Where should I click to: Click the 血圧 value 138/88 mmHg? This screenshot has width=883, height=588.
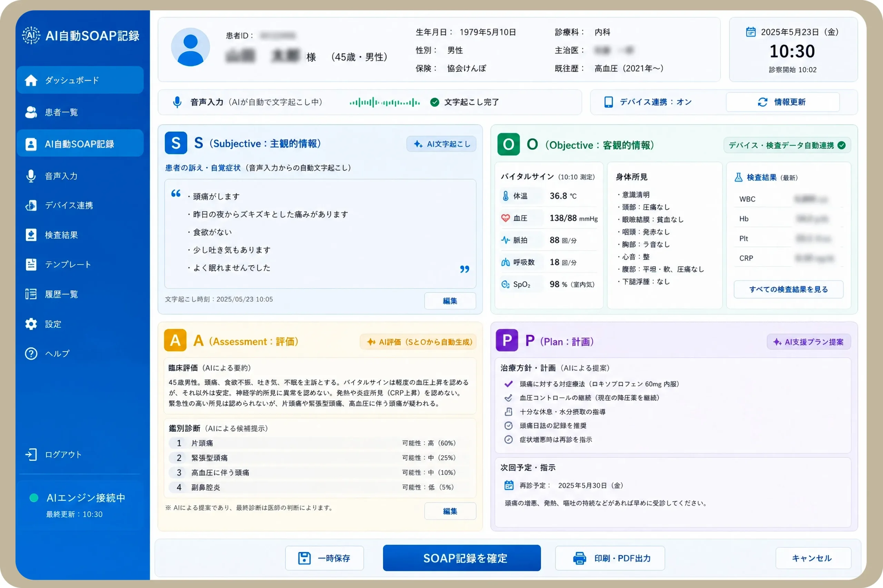(574, 218)
